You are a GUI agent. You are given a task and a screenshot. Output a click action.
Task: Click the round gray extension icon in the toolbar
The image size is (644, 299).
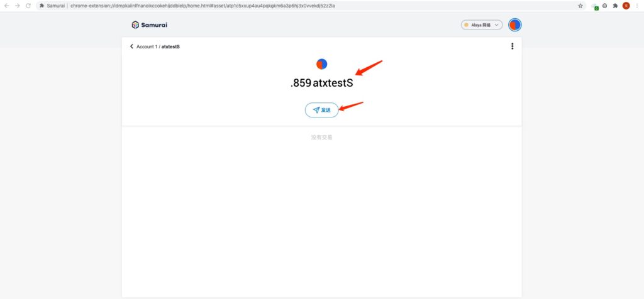[x=605, y=6]
